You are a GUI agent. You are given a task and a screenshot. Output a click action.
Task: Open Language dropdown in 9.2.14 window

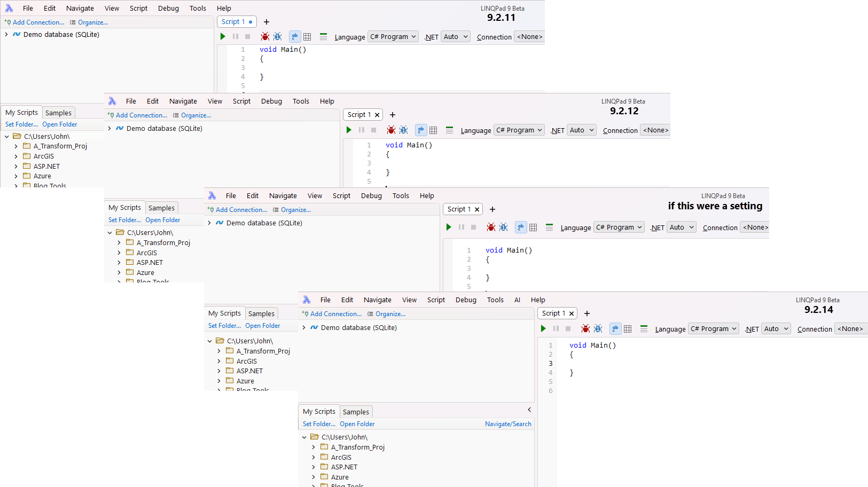click(x=713, y=328)
